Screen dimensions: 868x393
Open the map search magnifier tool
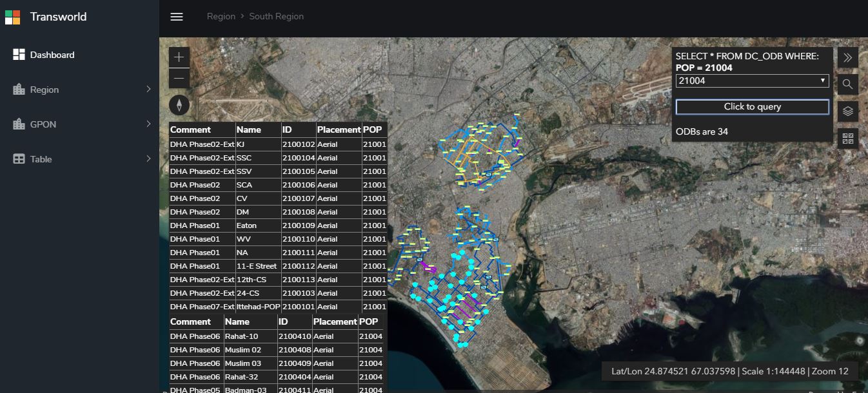(x=848, y=84)
